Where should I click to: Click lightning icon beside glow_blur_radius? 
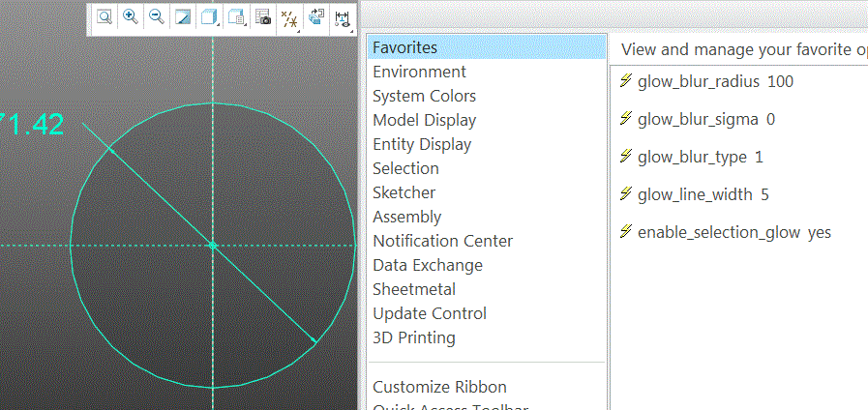[625, 81]
